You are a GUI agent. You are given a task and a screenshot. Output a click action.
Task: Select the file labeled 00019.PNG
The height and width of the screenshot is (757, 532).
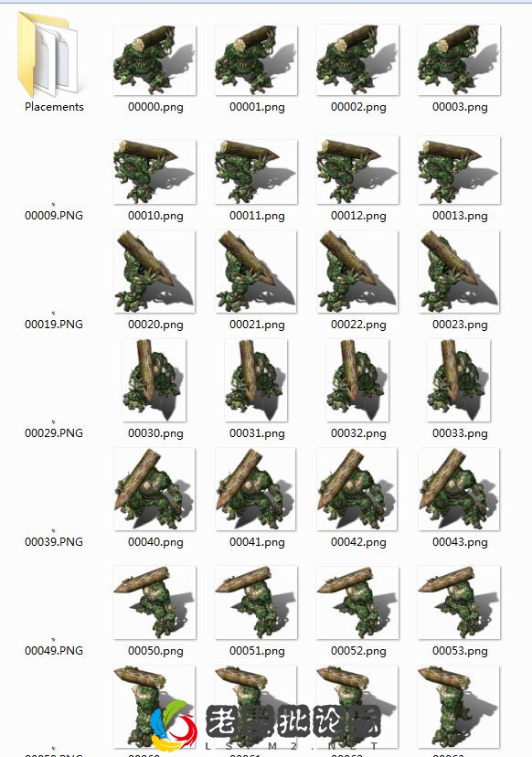(54, 324)
